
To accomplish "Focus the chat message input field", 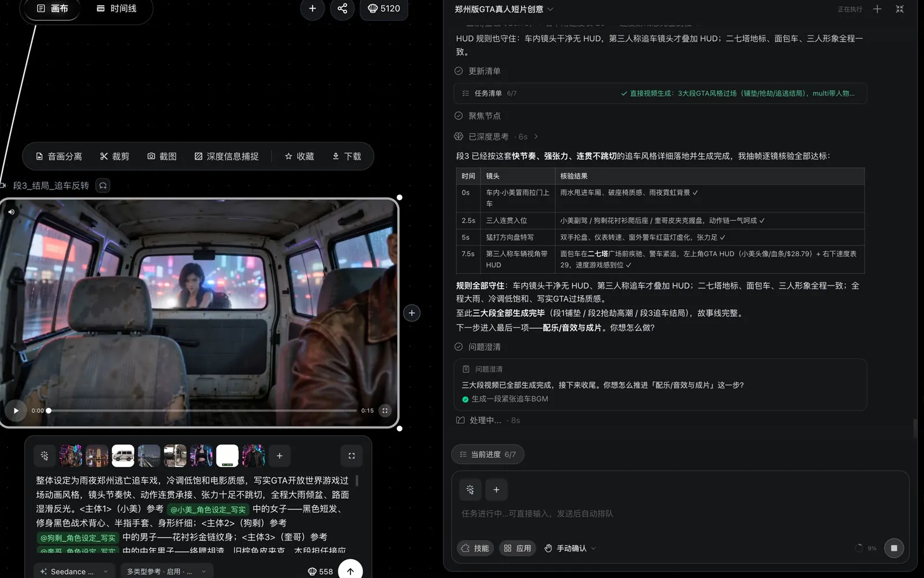I will pos(680,513).
